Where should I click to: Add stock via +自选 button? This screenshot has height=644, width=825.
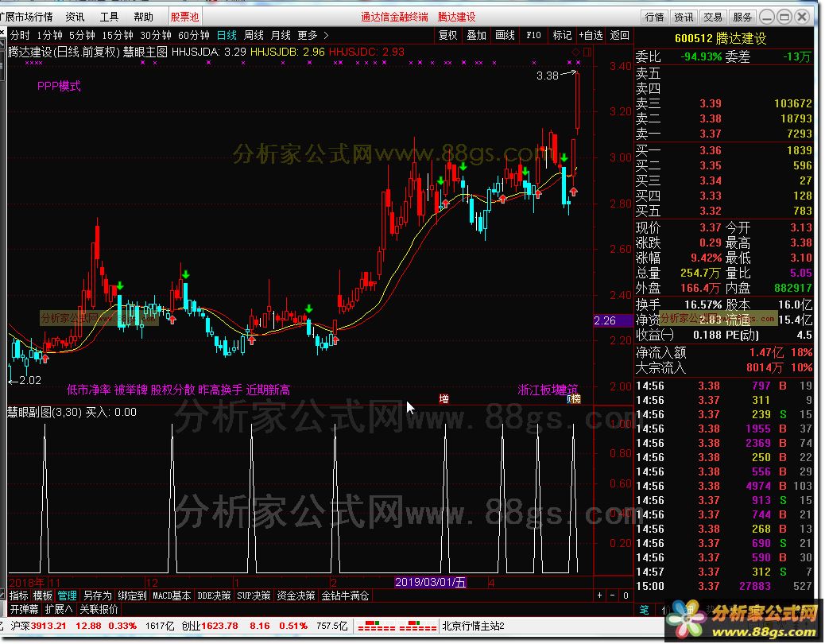pyautogui.click(x=591, y=35)
